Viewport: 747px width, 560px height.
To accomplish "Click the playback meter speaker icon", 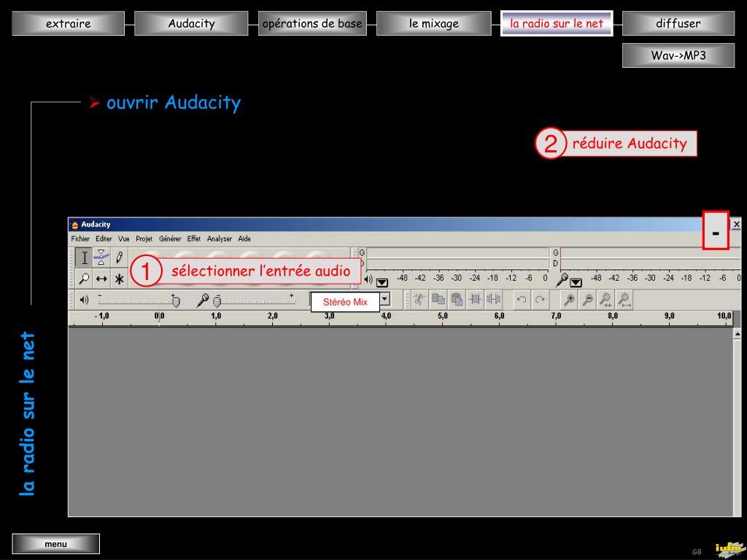I will [x=368, y=279].
